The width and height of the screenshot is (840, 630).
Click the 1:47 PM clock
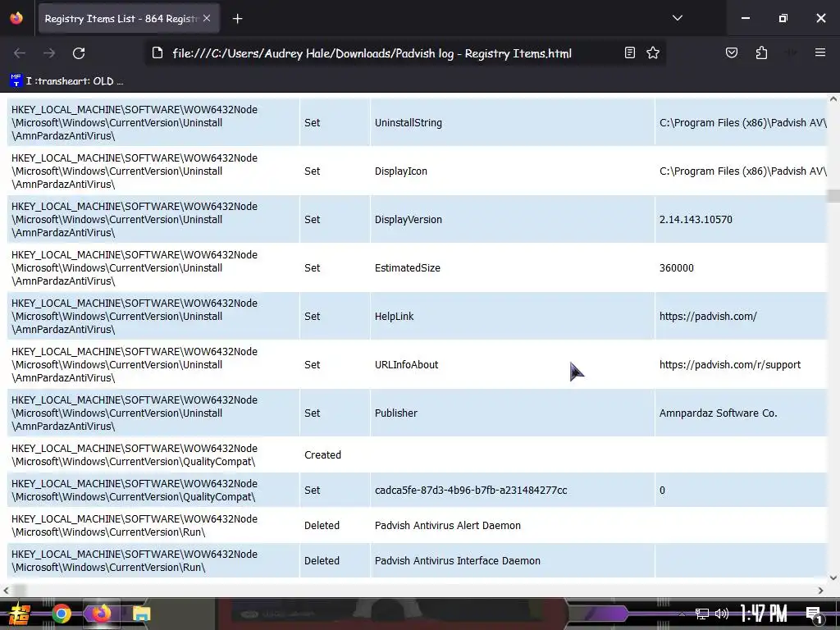(x=764, y=614)
